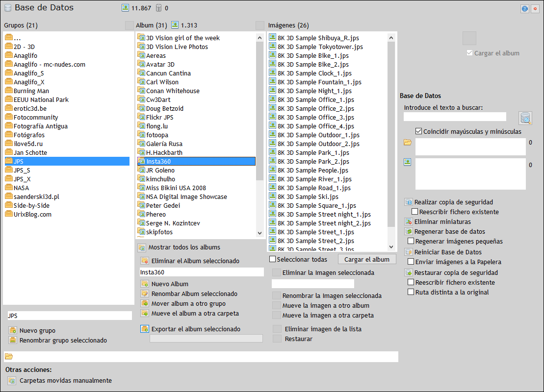The height and width of the screenshot is (392, 544).
Task: Click the Album list scroll-up arrow
Action: (260, 37)
